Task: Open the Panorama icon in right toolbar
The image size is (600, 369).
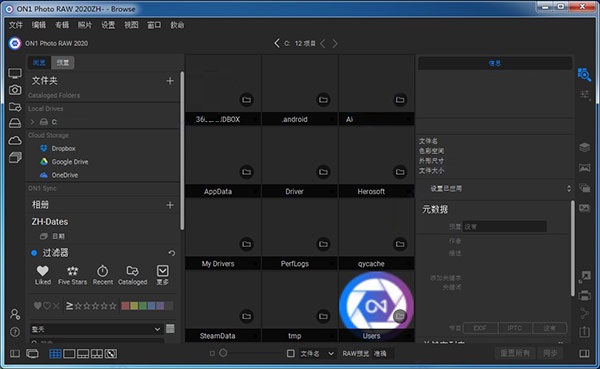Action: [x=584, y=168]
